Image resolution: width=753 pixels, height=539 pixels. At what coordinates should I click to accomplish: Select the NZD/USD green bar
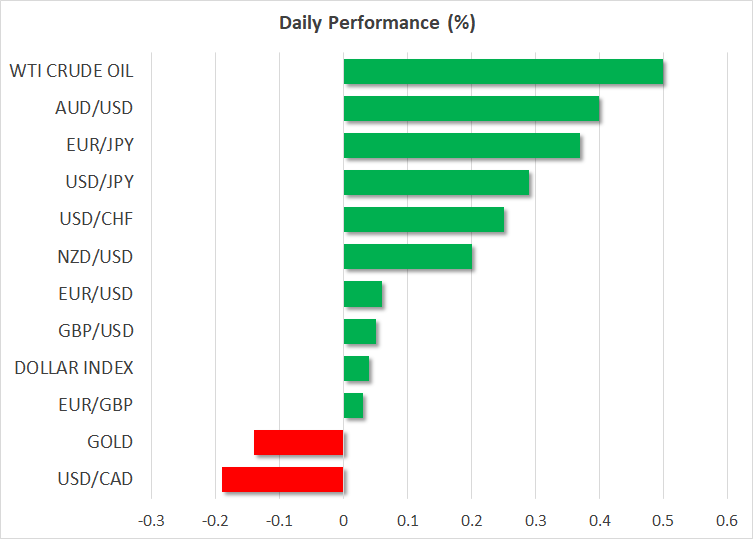(407, 257)
